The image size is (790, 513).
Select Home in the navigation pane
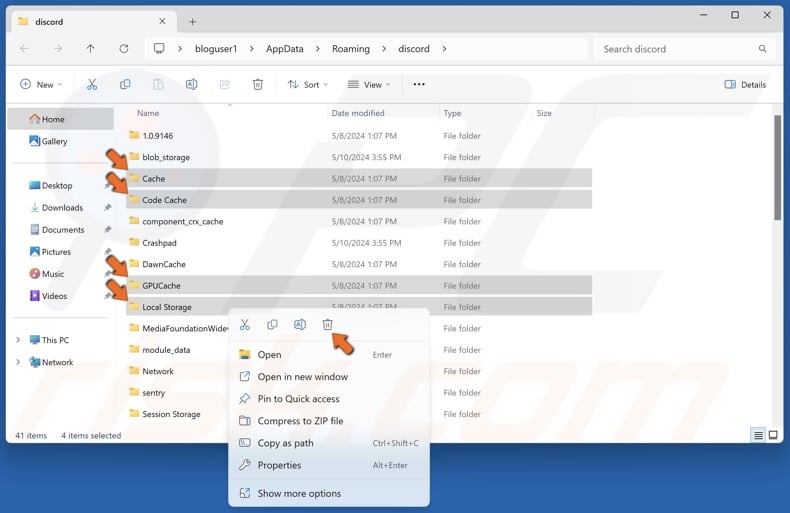tap(60, 119)
